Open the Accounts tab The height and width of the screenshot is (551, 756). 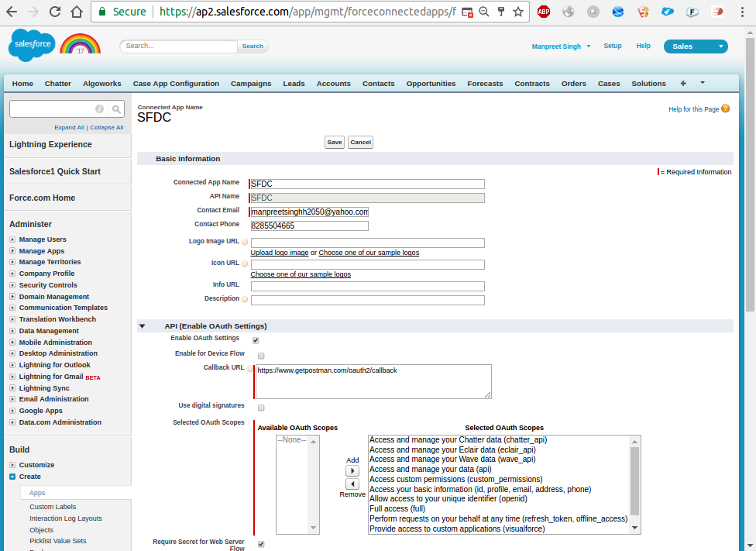click(334, 84)
